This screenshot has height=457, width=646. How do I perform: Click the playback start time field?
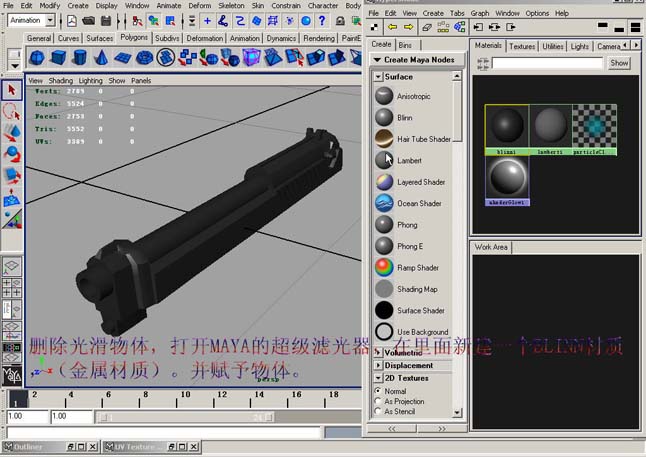(x=71, y=416)
